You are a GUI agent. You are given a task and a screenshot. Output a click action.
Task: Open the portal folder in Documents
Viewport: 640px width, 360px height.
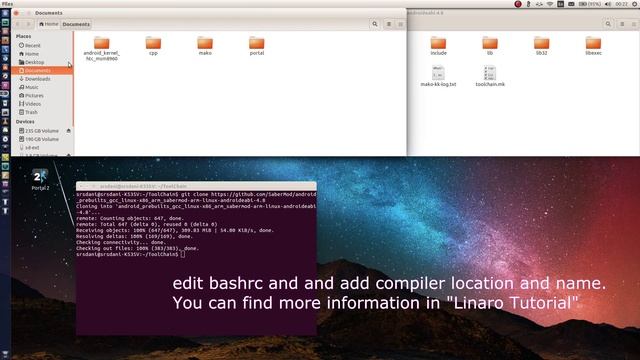click(x=257, y=46)
